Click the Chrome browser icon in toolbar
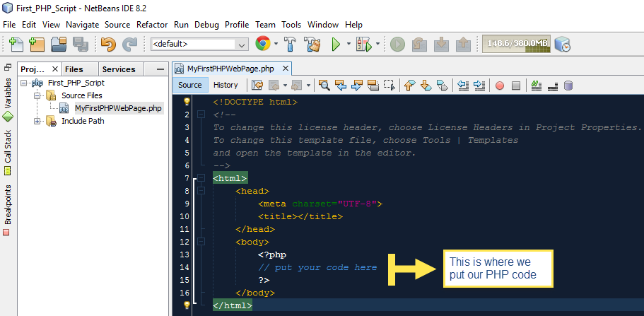Screen dimensions: 644x316 pos(263,44)
